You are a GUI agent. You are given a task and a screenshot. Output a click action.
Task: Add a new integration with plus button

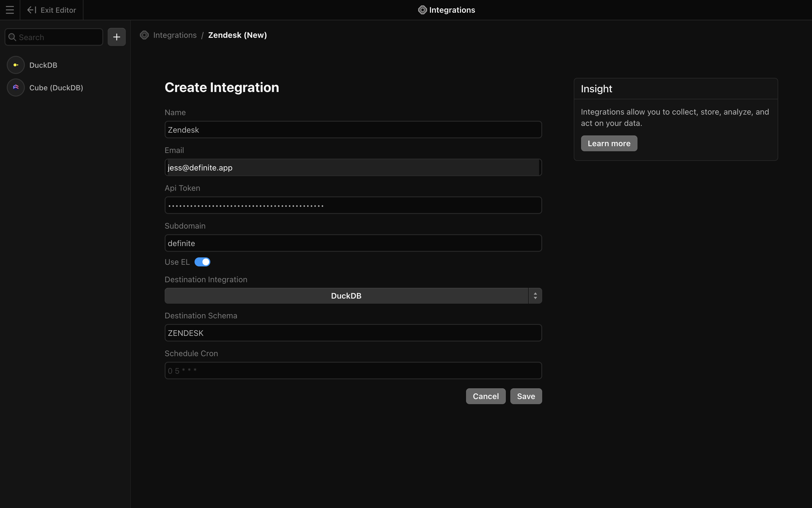116,37
